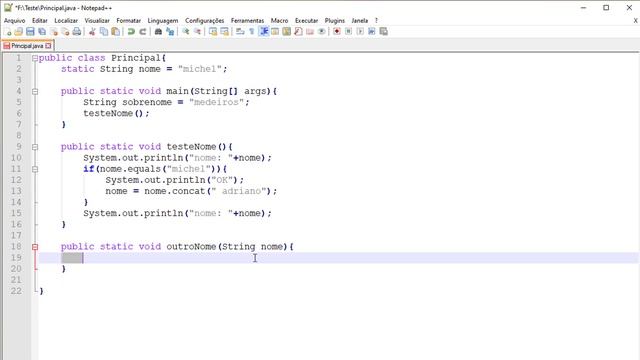Select the Principal.java tab
The height and width of the screenshot is (360, 640).
tap(27, 46)
